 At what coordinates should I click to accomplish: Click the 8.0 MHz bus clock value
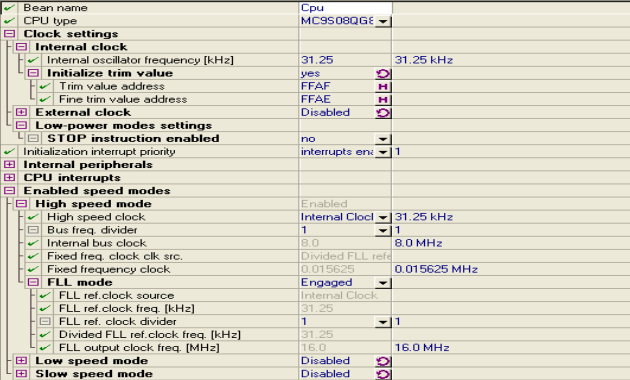(418, 243)
